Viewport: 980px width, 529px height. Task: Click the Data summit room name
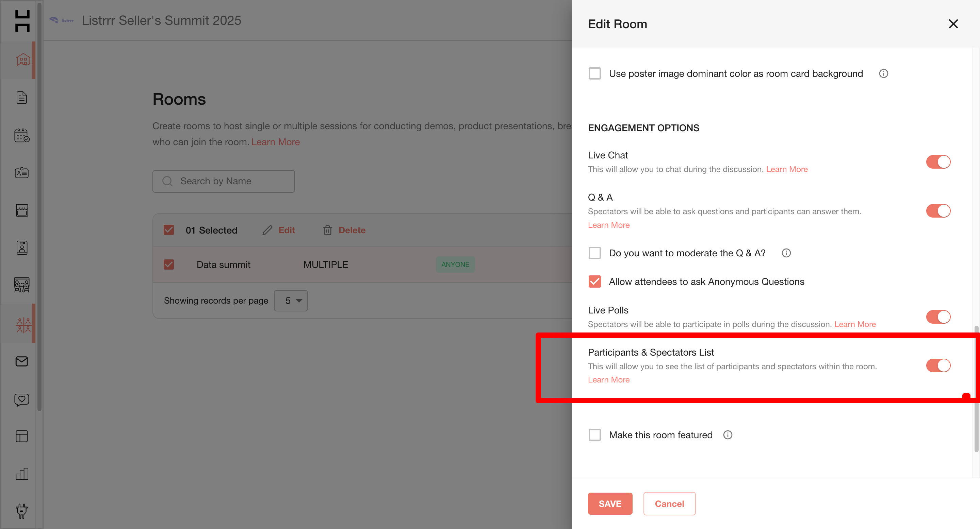(x=223, y=265)
